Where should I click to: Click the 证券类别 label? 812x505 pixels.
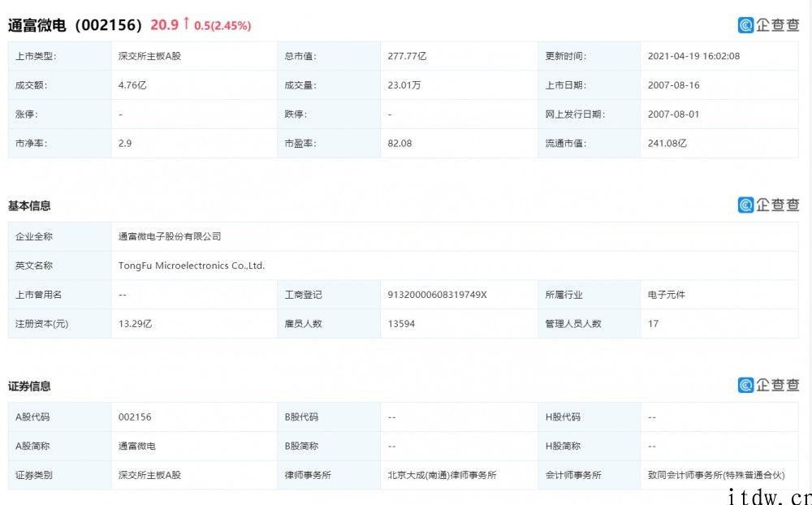click(33, 474)
